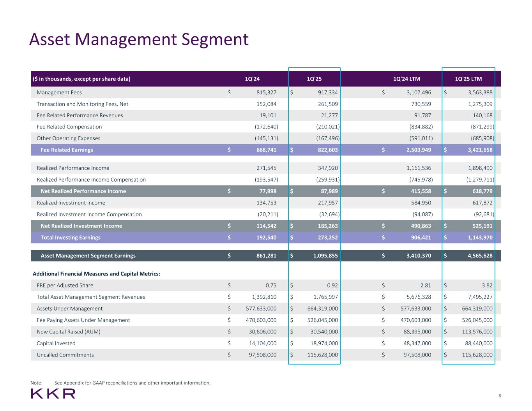Select the 1Q'25 Fee Related Earnings value 822,603
The image size is (532, 411).
327,150
